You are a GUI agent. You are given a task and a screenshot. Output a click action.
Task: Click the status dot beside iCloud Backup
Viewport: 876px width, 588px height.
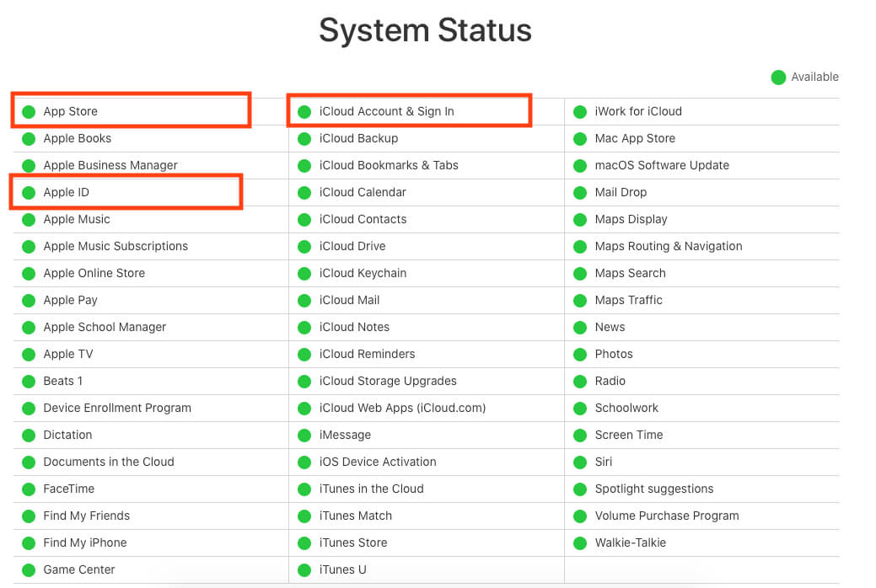point(304,138)
